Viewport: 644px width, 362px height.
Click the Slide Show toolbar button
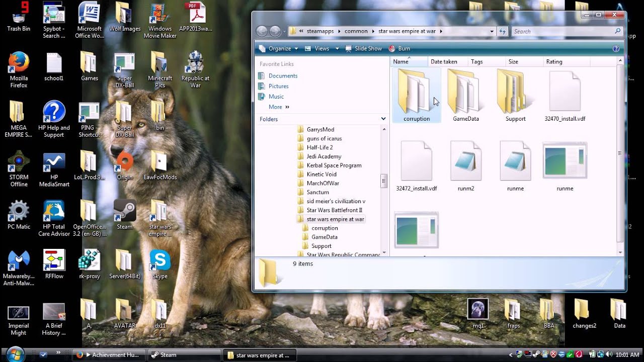tap(363, 49)
